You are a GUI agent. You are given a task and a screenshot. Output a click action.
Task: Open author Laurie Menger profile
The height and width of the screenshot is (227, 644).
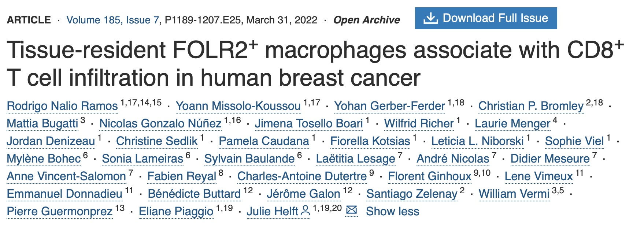pos(512,123)
